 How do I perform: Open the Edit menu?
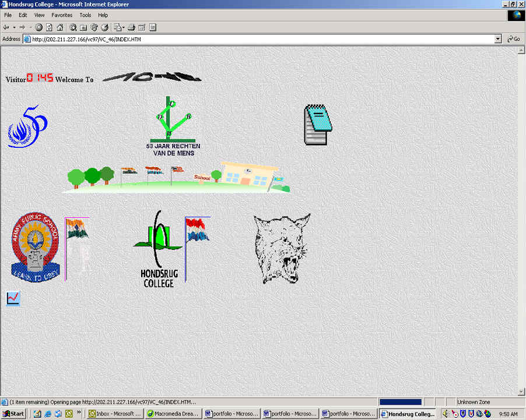tap(23, 15)
